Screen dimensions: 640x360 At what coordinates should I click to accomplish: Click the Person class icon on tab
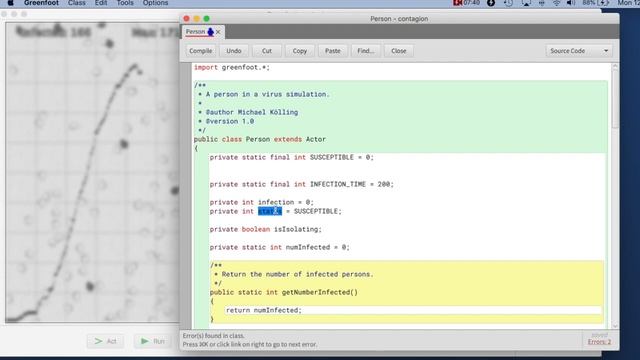(211, 32)
